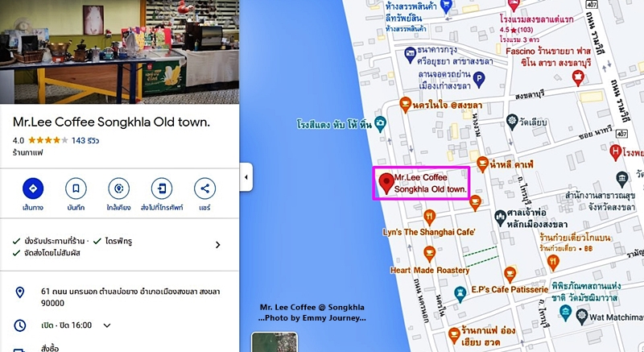The height and width of the screenshot is (352, 644).
Task: Open the 143 reviews link
Action: (85, 140)
